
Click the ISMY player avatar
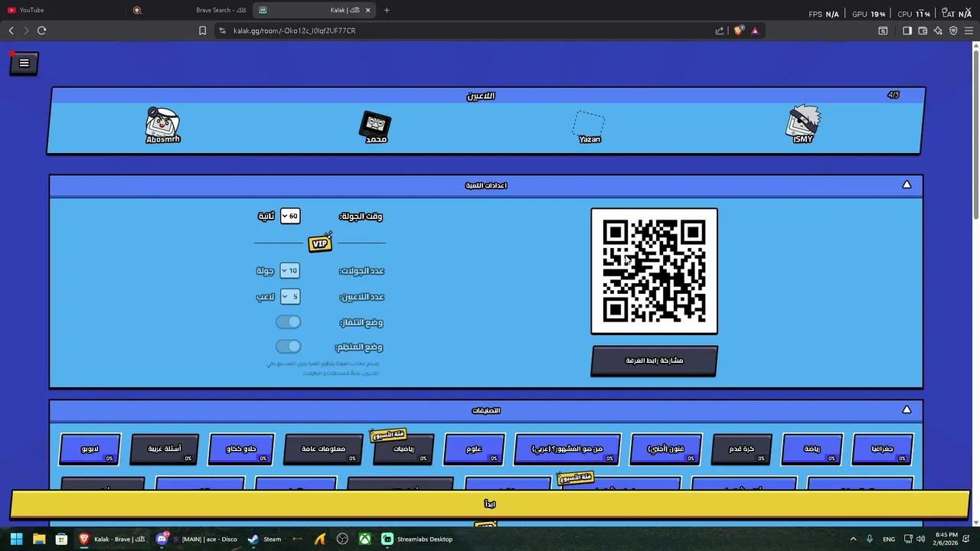pyautogui.click(x=803, y=121)
